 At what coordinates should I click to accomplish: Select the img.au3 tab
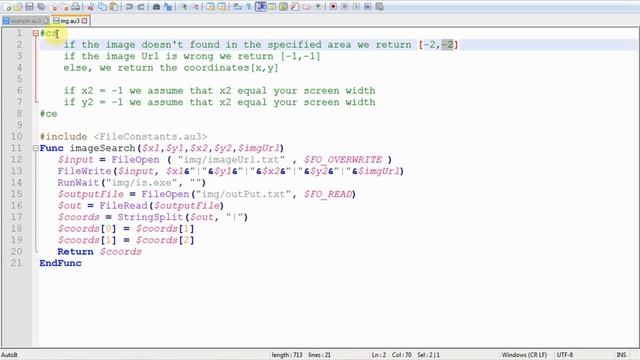coord(69,20)
